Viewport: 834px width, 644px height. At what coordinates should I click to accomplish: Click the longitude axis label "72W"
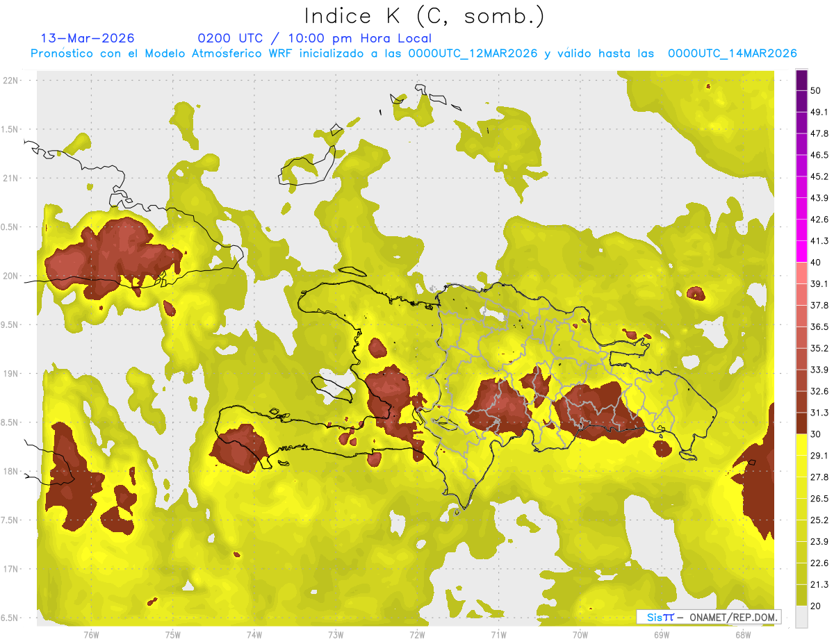click(418, 635)
